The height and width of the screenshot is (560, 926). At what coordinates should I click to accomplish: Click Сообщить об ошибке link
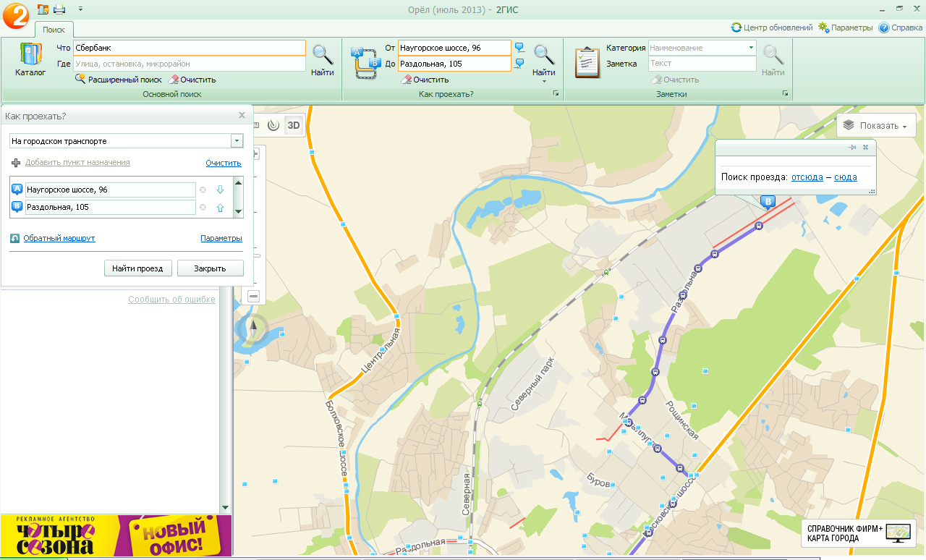(x=172, y=300)
